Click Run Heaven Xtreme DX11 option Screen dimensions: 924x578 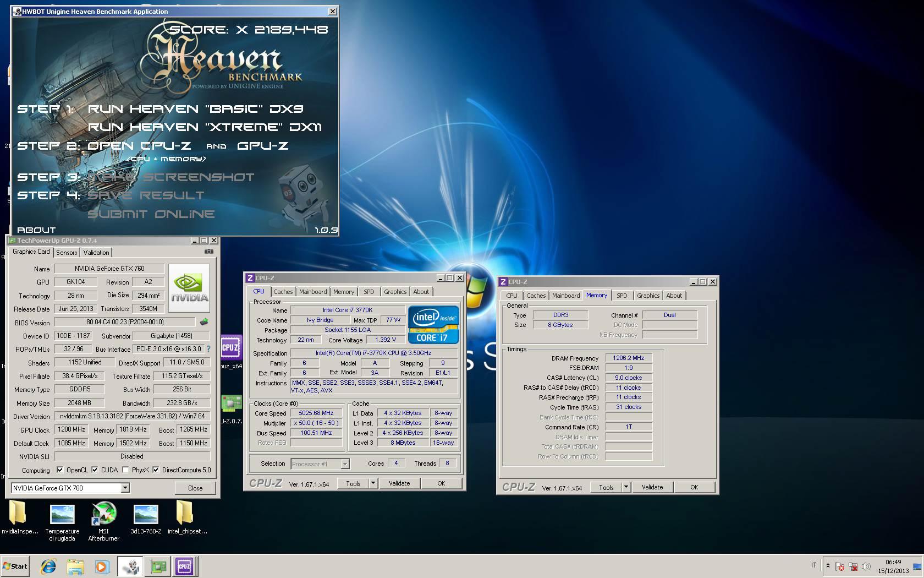pyautogui.click(x=205, y=127)
